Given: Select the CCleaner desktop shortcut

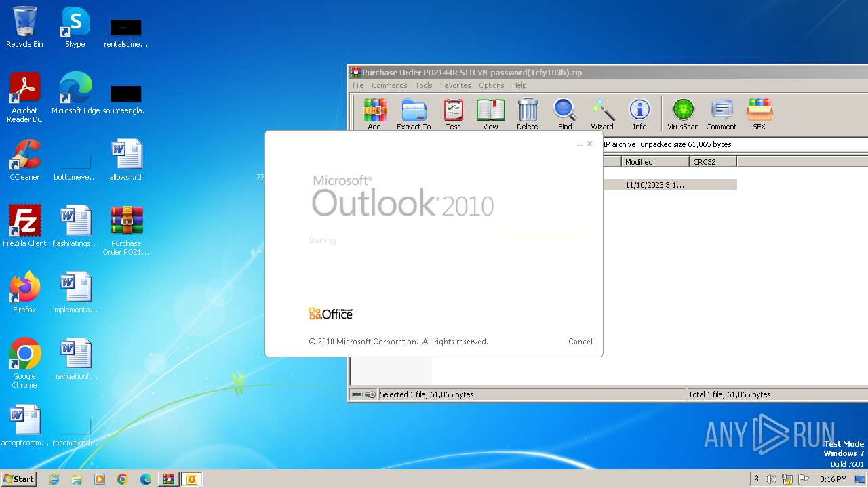Looking at the screenshot, I should click(24, 160).
